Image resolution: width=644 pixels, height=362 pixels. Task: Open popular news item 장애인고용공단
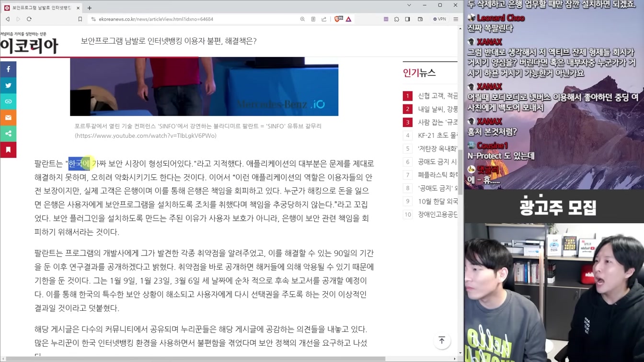point(438,215)
